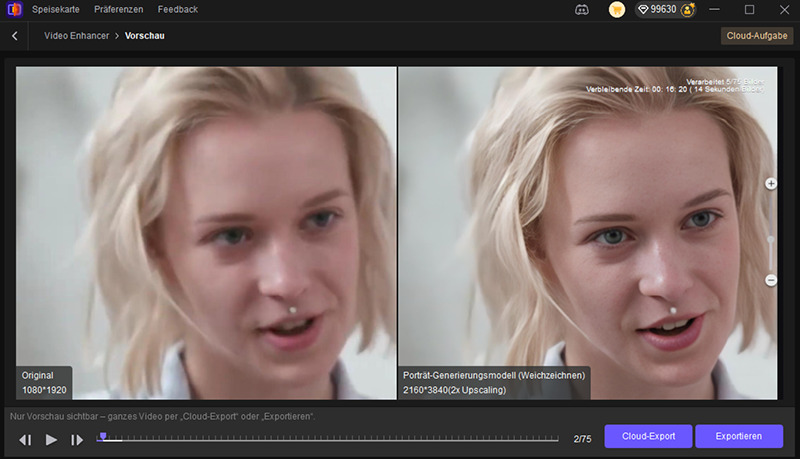Image resolution: width=800 pixels, height=459 pixels.
Task: Open the Präferenzen menu
Action: click(118, 9)
